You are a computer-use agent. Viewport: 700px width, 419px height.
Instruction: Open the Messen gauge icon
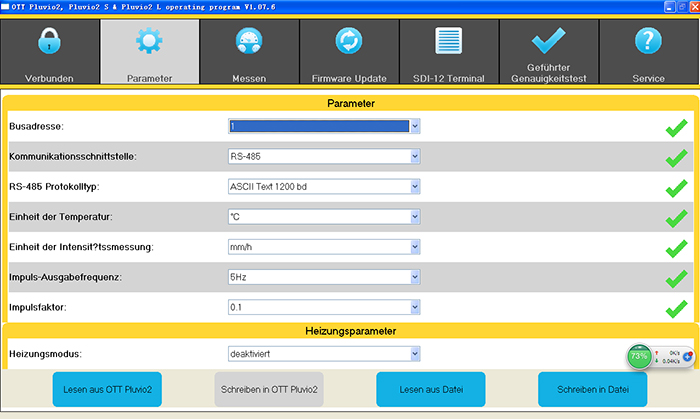click(x=249, y=41)
